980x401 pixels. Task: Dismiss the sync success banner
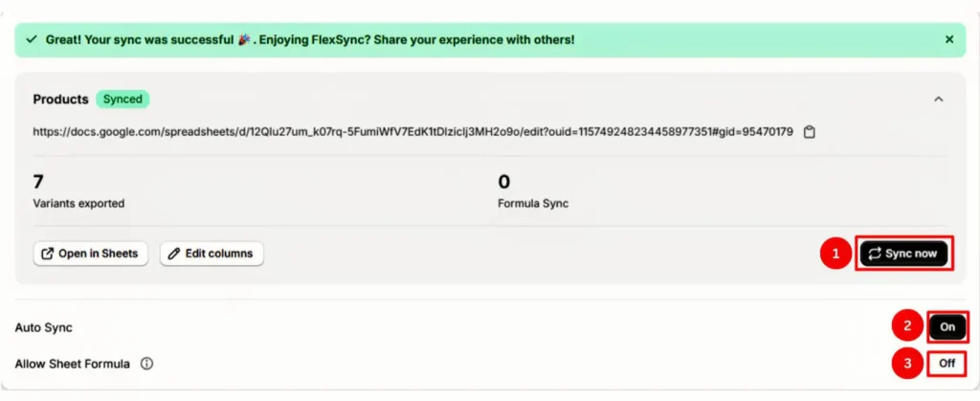[x=948, y=40]
